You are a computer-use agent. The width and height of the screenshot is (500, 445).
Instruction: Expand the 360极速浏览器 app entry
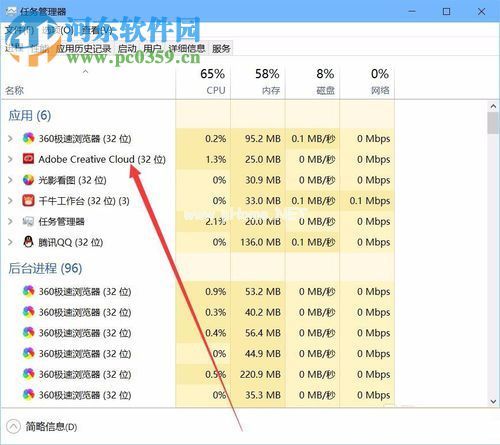[10, 138]
